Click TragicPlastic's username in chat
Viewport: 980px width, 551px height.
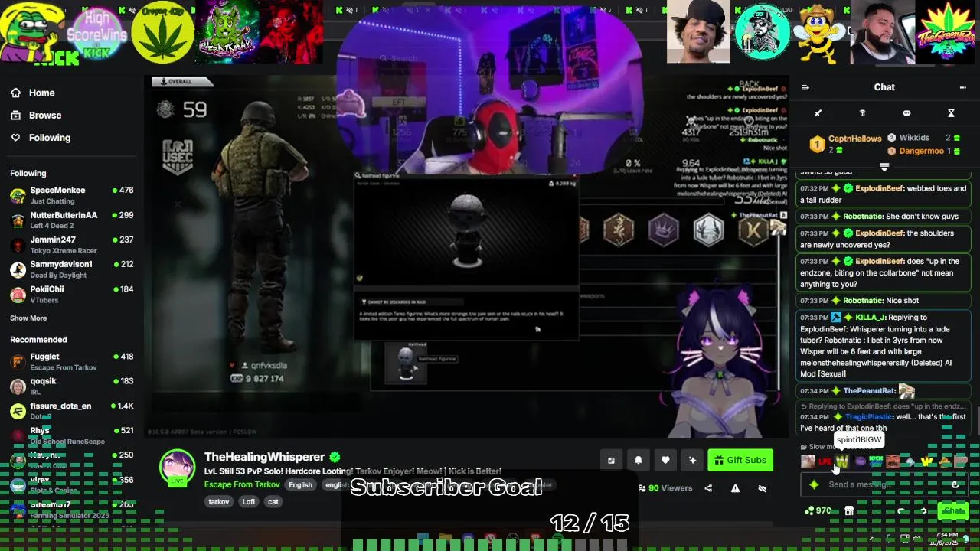869,417
